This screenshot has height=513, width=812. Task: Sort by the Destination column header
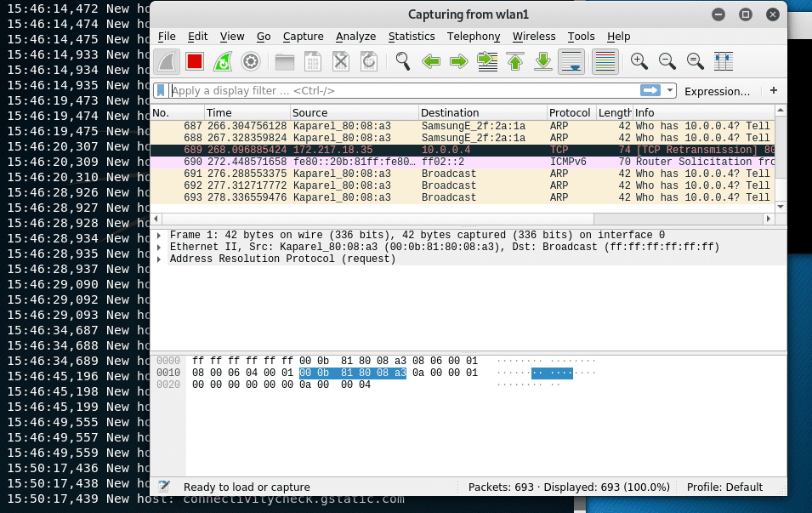coord(483,112)
